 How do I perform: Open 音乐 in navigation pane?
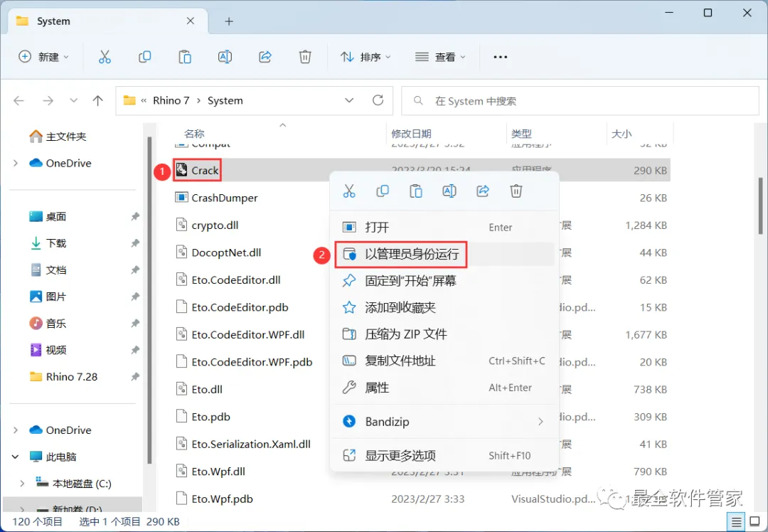(48, 324)
